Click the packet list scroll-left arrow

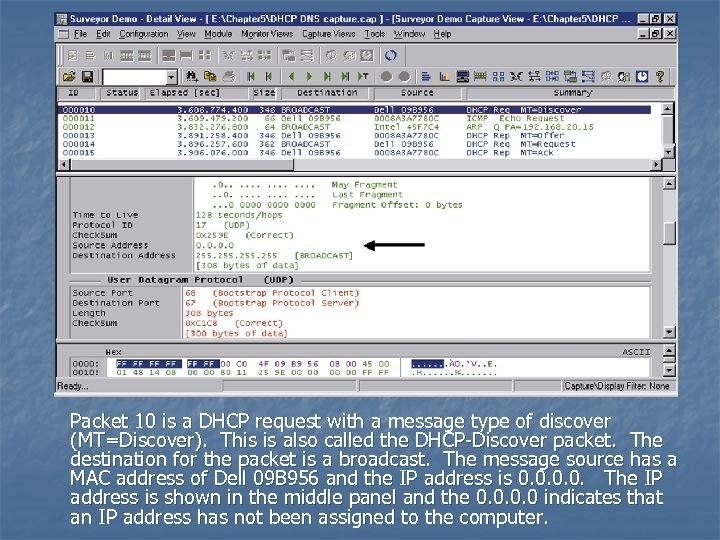pyautogui.click(x=63, y=164)
